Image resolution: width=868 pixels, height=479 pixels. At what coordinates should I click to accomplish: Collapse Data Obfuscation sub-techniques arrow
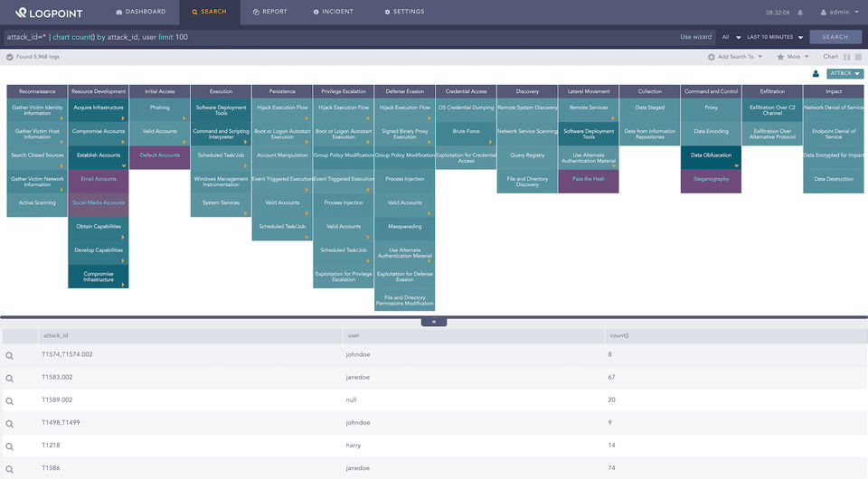(737, 165)
